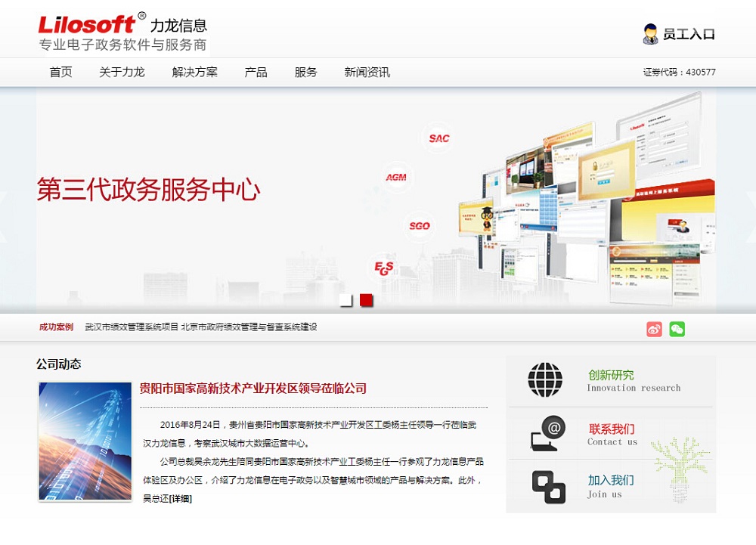Image resolution: width=756 pixels, height=545 pixels.
Task: Click the 专业电子政务软件与服务商 tagline
Action: coord(123,45)
